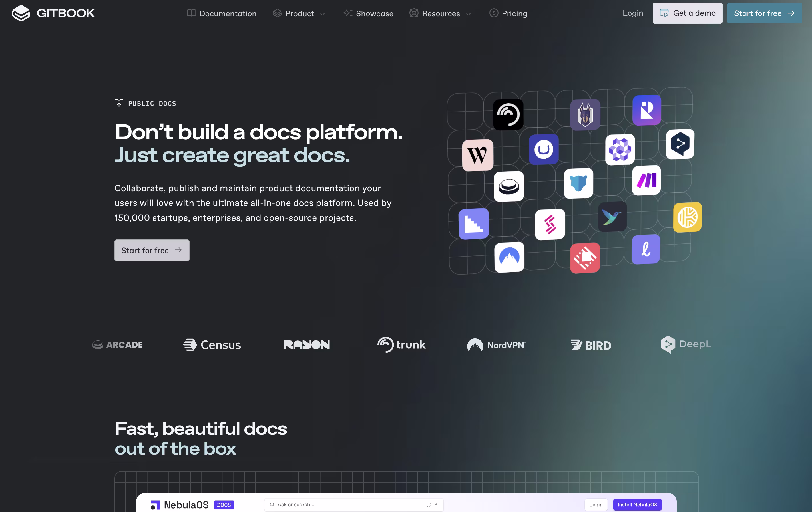The image size is (812, 512).
Task: Click the purple stairs icon in the app grid
Action: [x=473, y=223]
